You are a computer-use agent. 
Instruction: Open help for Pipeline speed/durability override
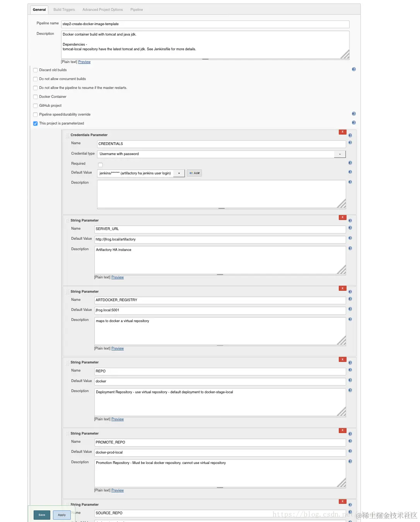(x=353, y=114)
